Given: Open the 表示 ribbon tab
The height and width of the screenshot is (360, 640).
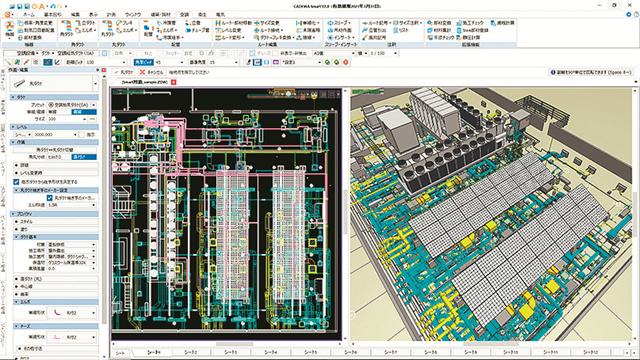Looking at the screenshot, I should point(93,15).
